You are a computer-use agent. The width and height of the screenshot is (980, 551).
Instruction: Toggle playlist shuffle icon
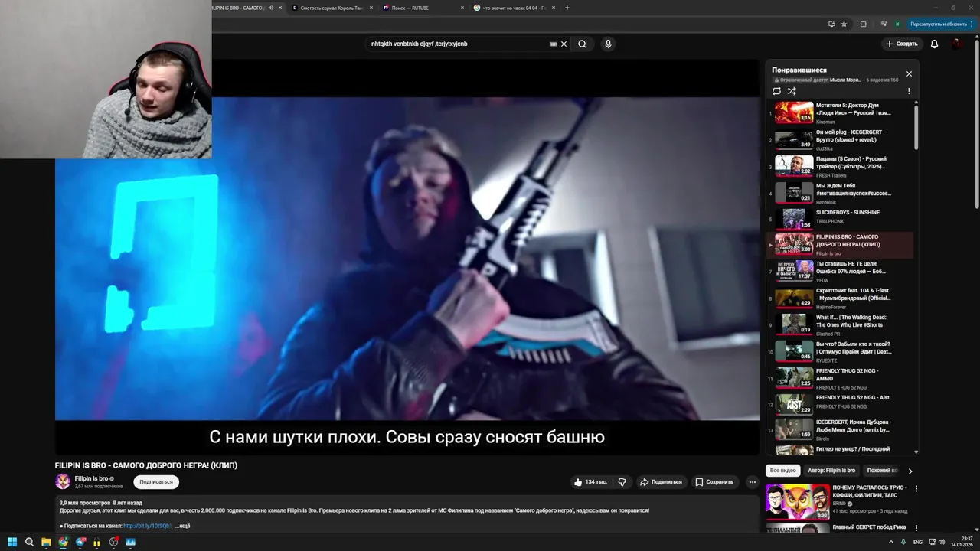point(792,91)
